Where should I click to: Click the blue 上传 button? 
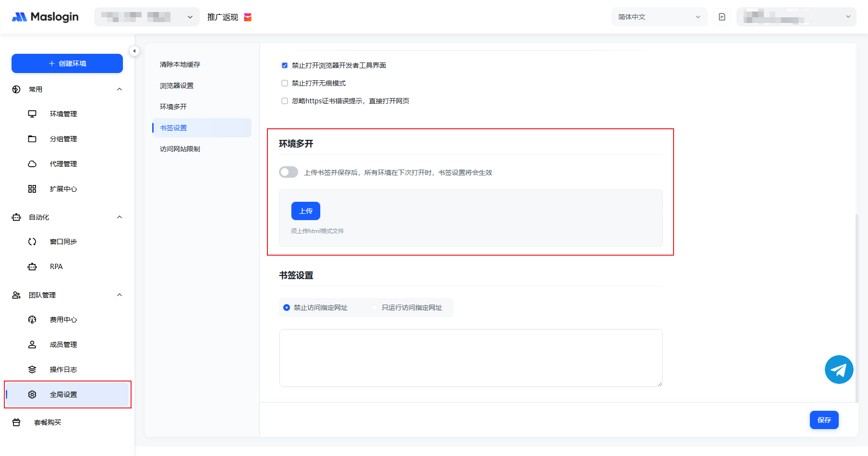(x=306, y=211)
